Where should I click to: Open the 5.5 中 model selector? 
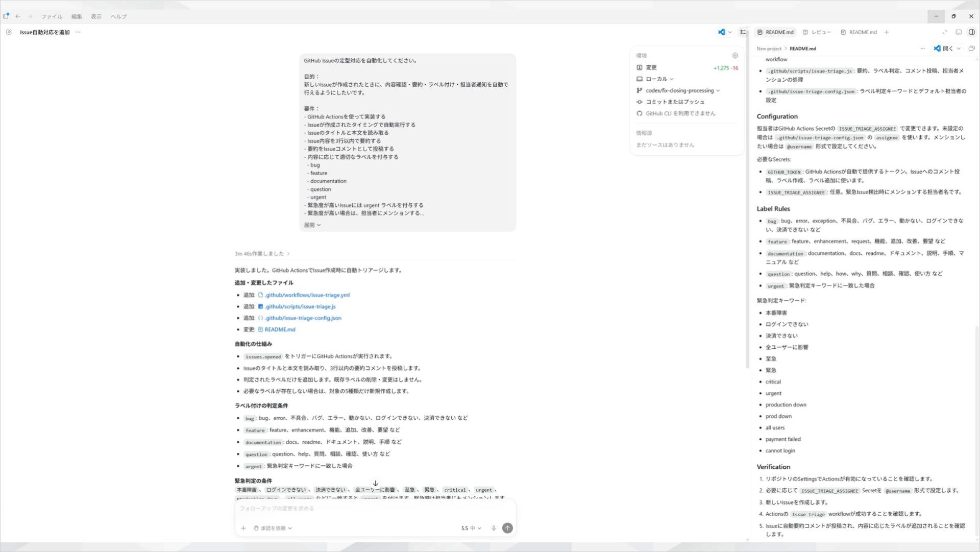(471, 529)
